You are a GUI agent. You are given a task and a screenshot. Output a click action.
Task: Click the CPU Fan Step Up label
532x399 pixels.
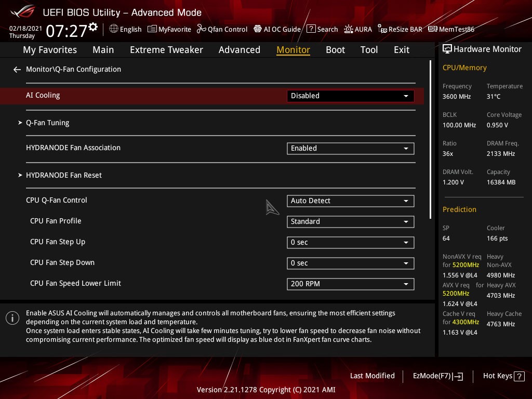point(57,242)
